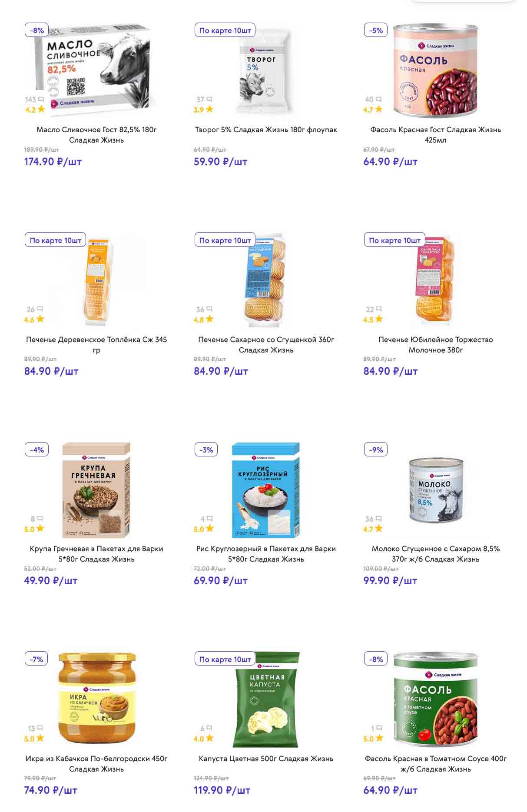
Task: Click the star icon for Печенье Сахарное
Action: pyautogui.click(x=209, y=319)
